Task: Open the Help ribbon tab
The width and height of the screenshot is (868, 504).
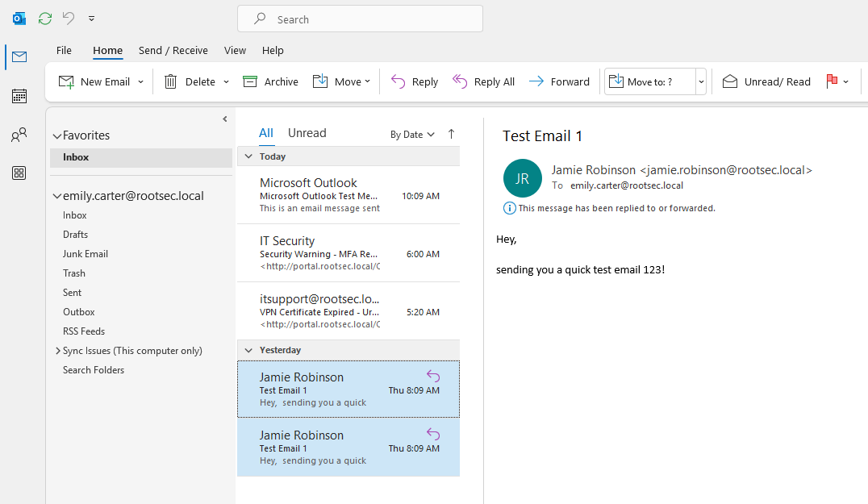Action: tap(273, 50)
